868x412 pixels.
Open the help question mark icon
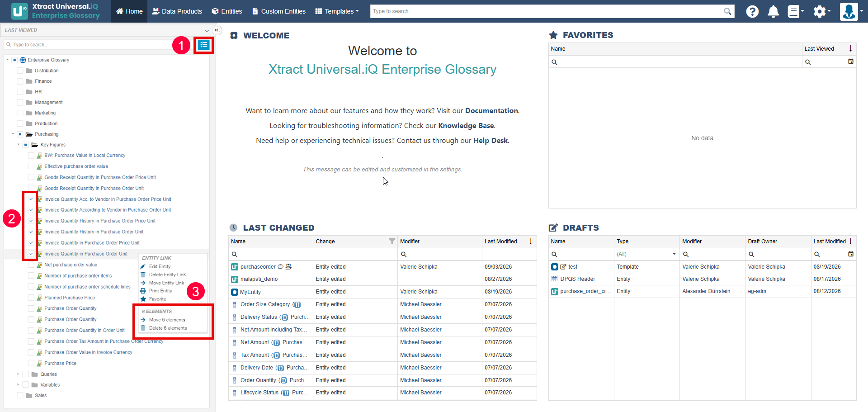[x=752, y=11]
